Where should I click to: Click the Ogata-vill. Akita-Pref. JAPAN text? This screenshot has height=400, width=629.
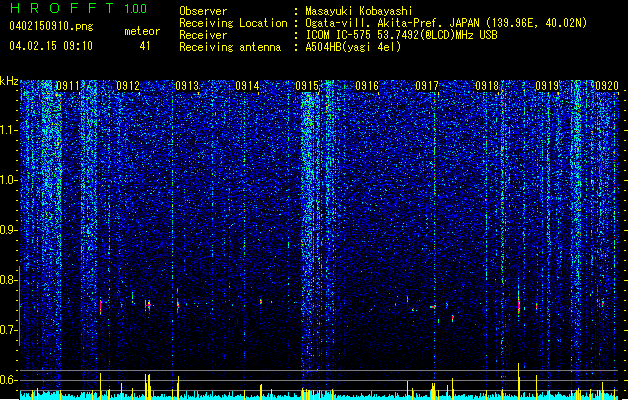click(392, 23)
